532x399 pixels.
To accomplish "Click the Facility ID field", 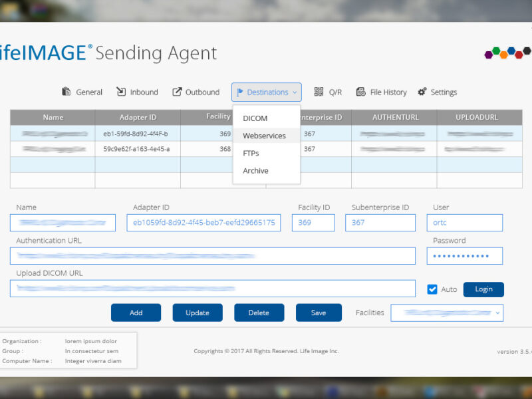I will coord(313,223).
